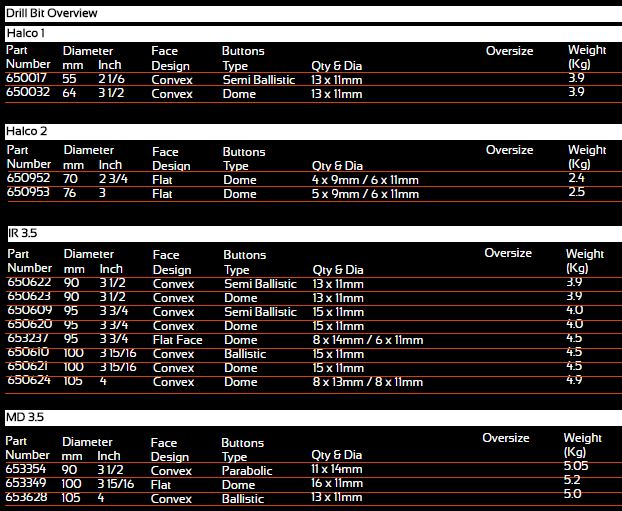Open the MD 3.5 section header
Screen dimensions: 622x511
tap(25, 416)
